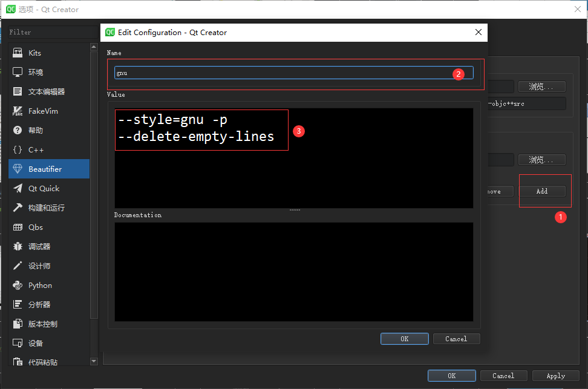Open the 分析器 icon

[18, 304]
